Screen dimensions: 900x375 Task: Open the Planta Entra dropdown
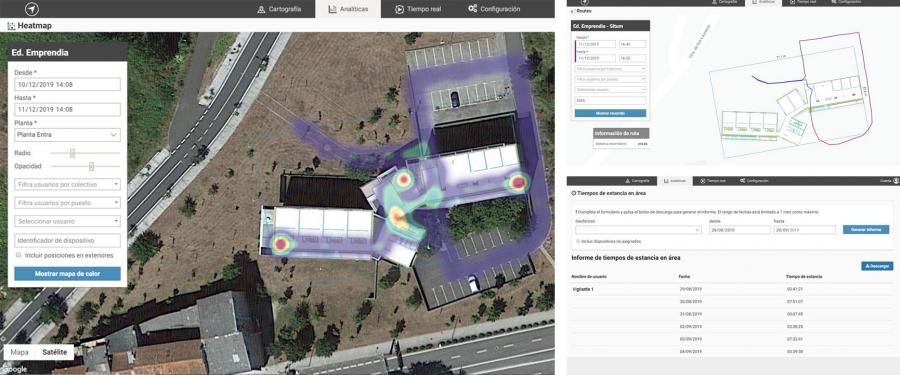click(67, 135)
